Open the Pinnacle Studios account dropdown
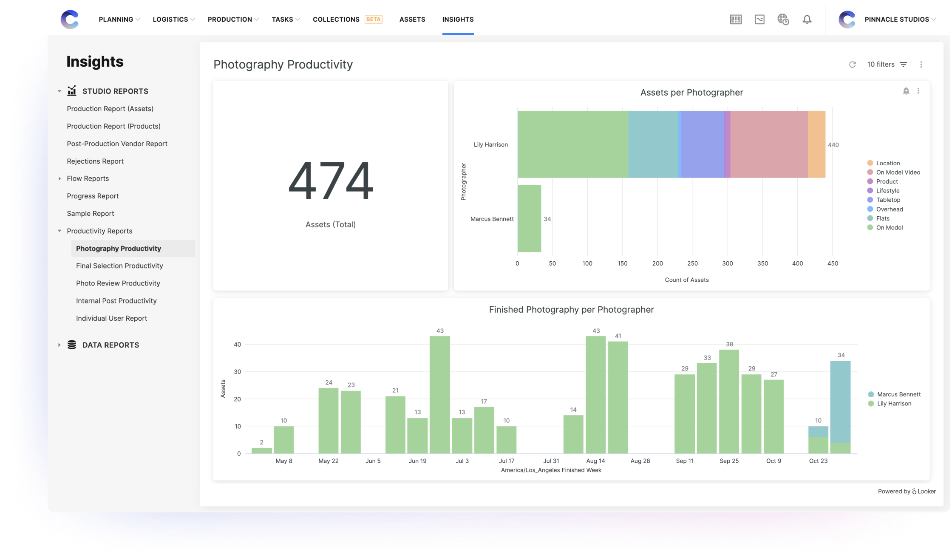 point(899,19)
